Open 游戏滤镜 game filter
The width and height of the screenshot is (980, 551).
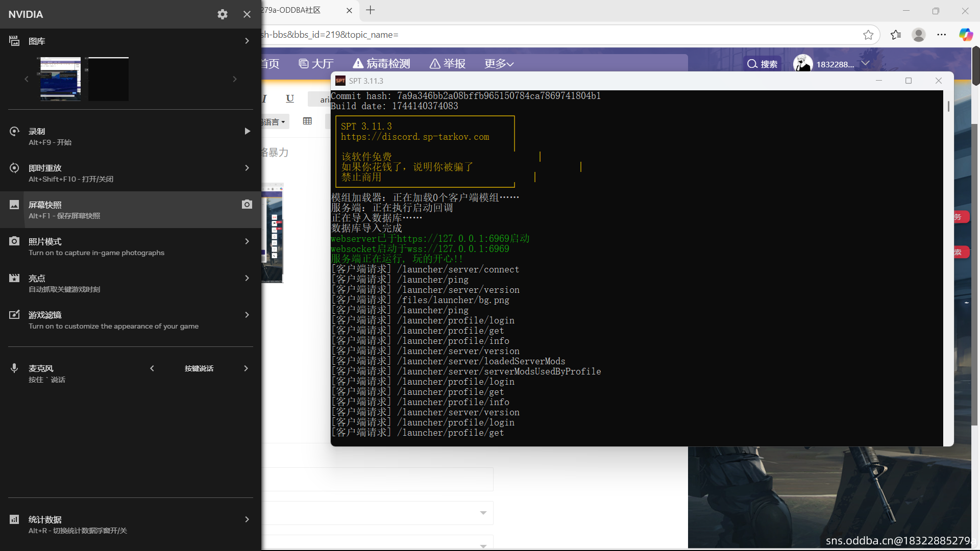[131, 320]
